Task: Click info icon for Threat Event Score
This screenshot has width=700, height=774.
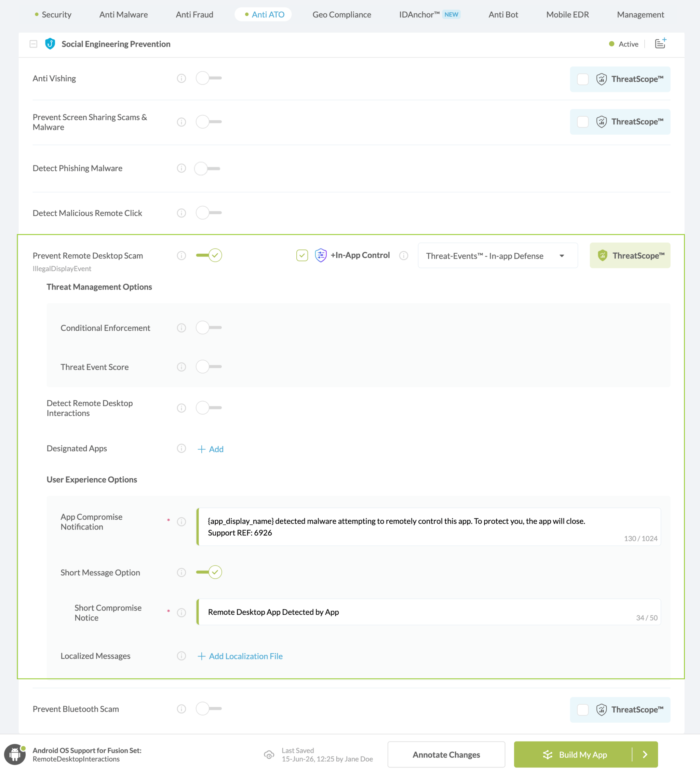Action: click(181, 367)
